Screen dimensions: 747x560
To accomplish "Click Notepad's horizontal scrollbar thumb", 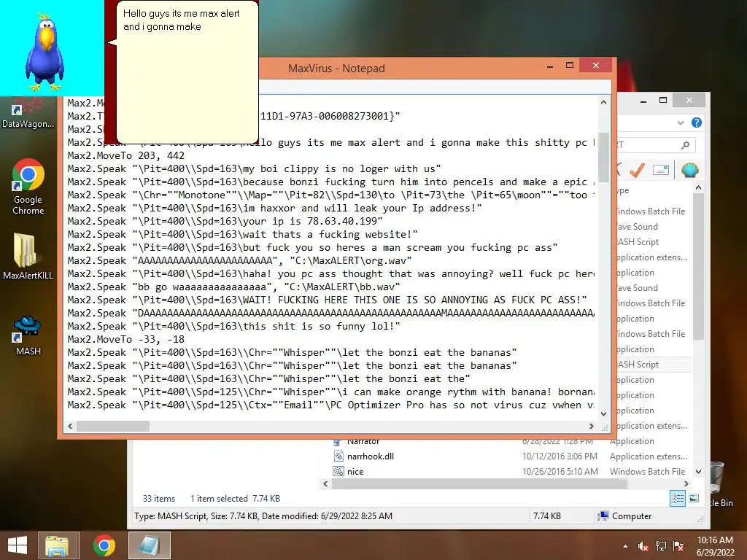I will (113, 426).
